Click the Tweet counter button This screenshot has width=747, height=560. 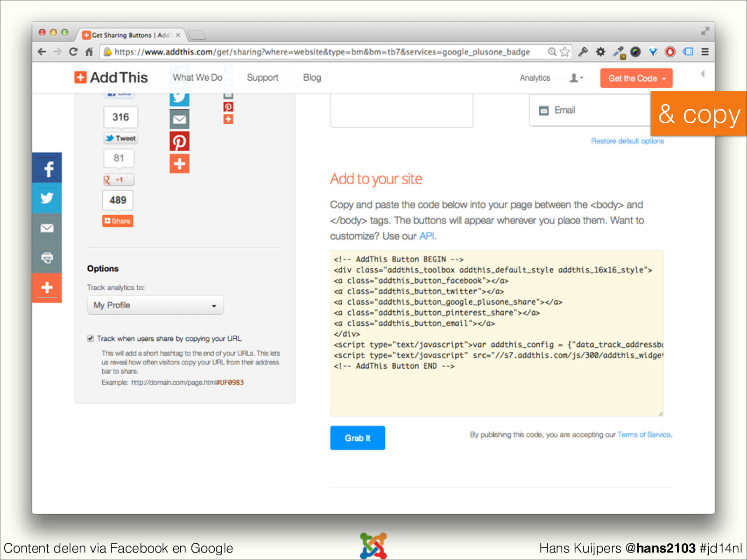[x=121, y=138]
